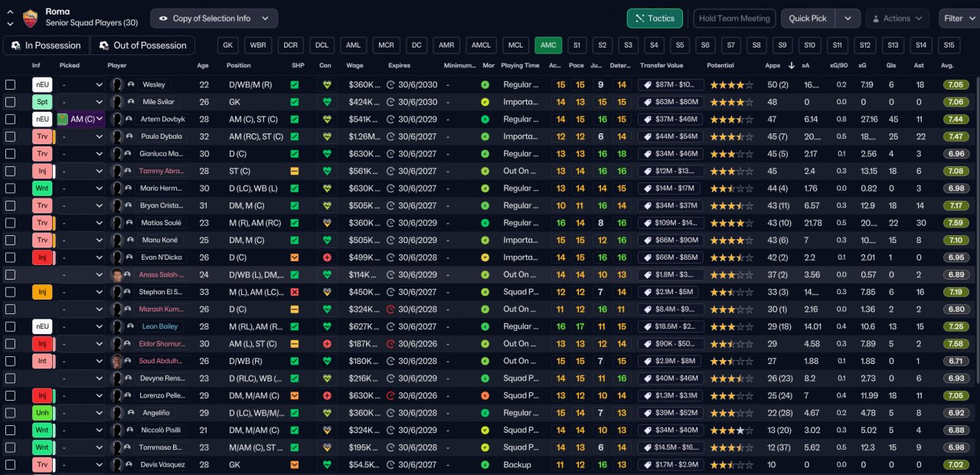Click the Wnt badge next to Mario Hermoso
Screen dimensions: 980x475
click(42, 188)
